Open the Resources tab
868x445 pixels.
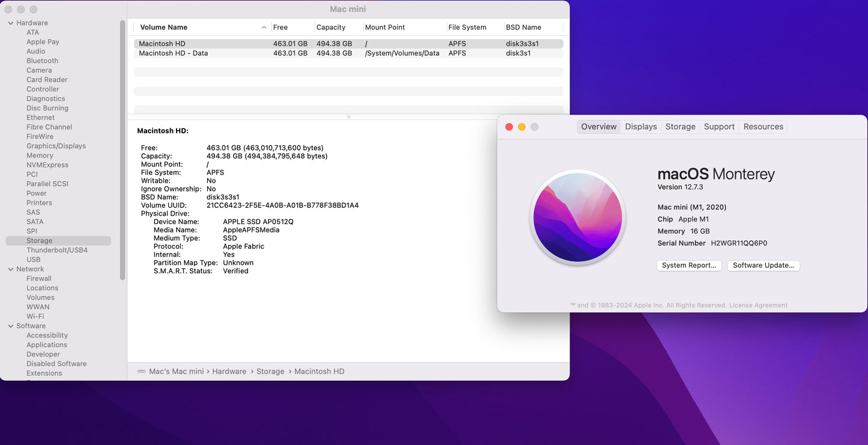tap(763, 127)
